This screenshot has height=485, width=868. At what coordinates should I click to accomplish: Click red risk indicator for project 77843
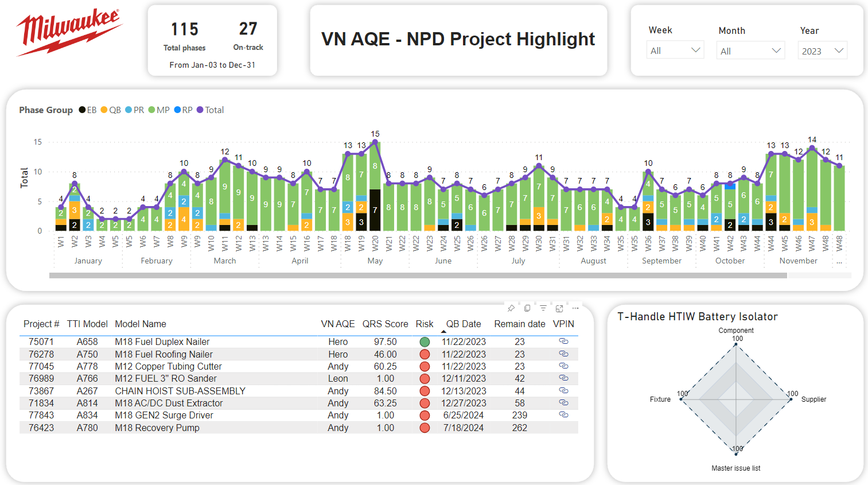425,416
